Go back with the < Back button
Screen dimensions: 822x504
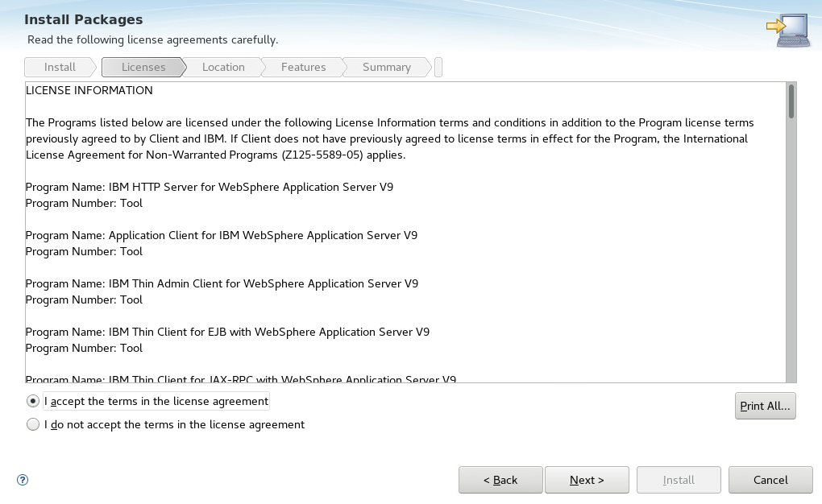pyautogui.click(x=500, y=480)
